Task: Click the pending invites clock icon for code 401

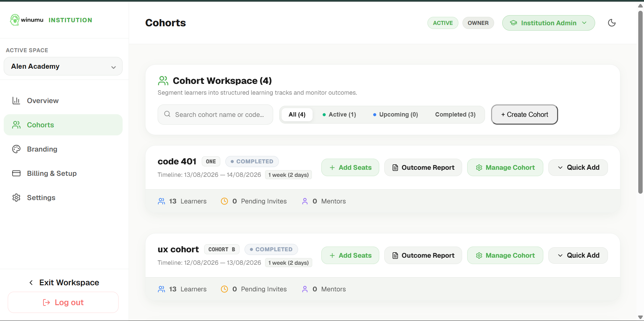Action: (x=224, y=201)
